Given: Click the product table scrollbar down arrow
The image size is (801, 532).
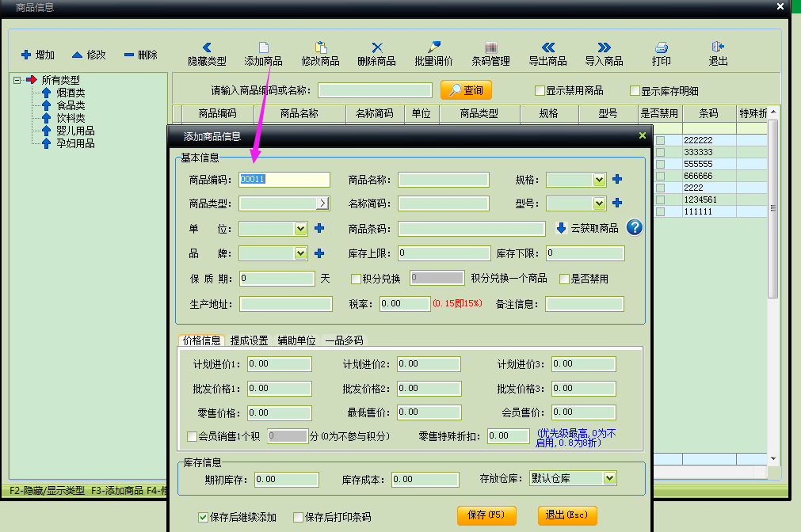Looking at the screenshot, I should [773, 458].
